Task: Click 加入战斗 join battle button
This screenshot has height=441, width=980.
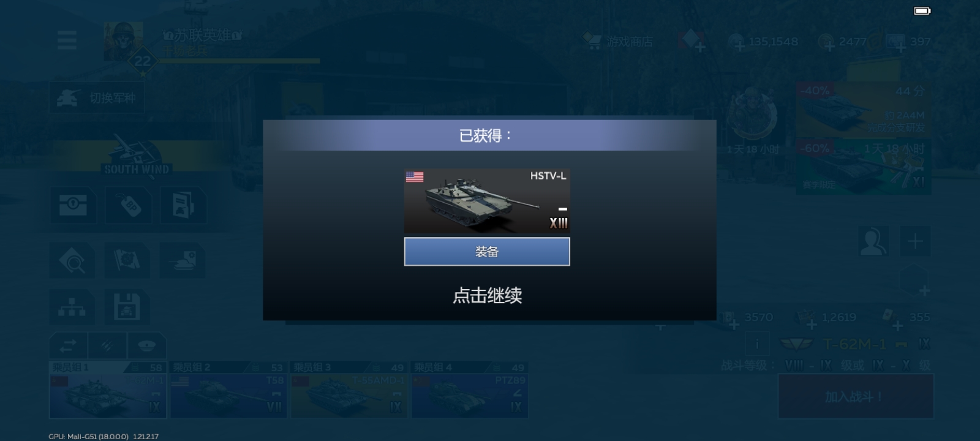Action: click(x=856, y=396)
